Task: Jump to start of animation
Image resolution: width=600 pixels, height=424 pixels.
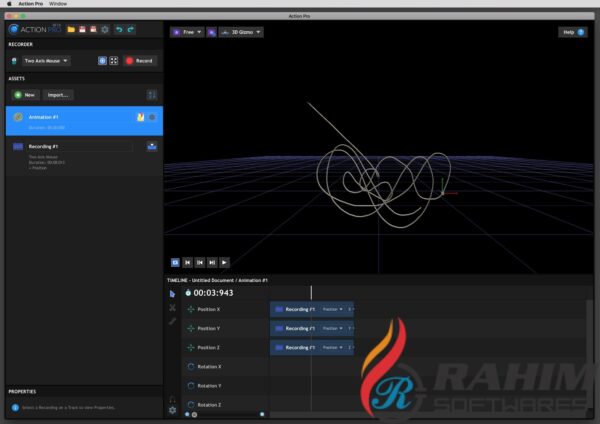Action: [188, 263]
